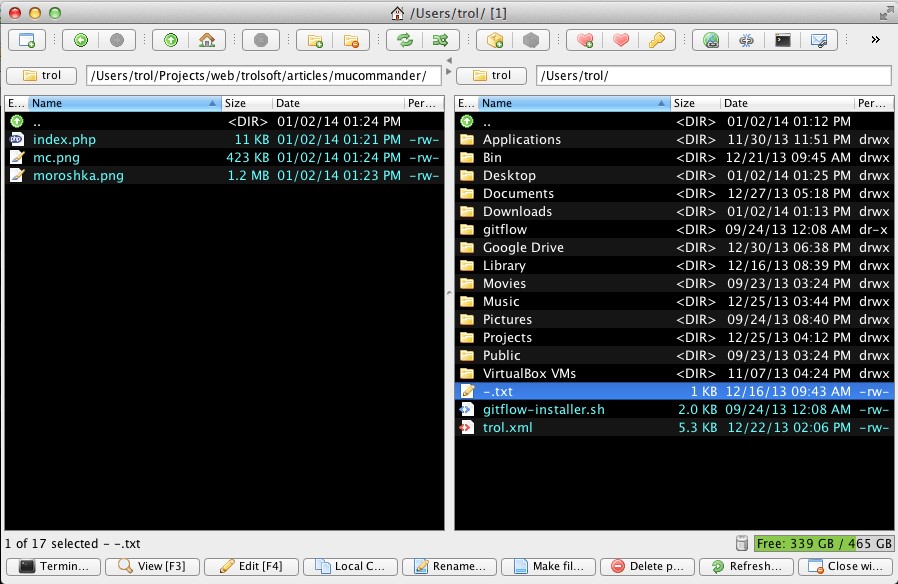Click the New Window toolbar icon

(26, 40)
